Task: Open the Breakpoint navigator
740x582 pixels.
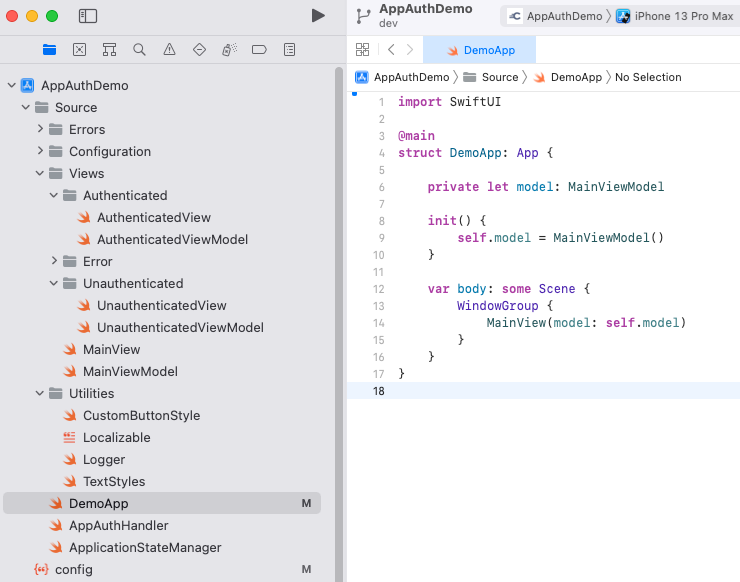Action: [x=259, y=50]
